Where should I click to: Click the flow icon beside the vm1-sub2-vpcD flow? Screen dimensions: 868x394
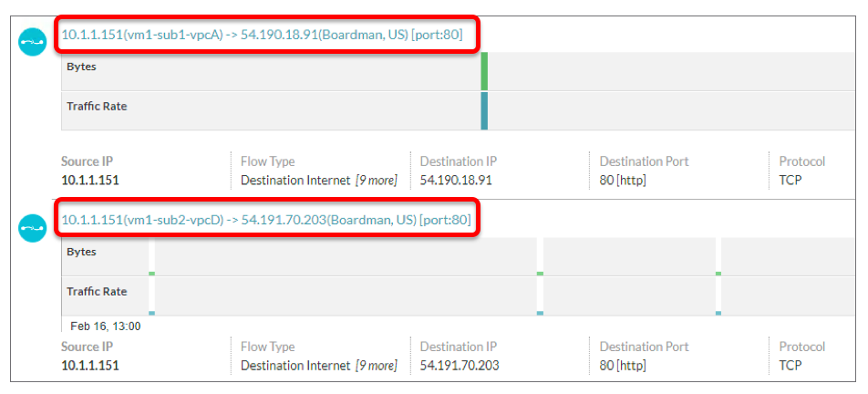[x=33, y=228]
